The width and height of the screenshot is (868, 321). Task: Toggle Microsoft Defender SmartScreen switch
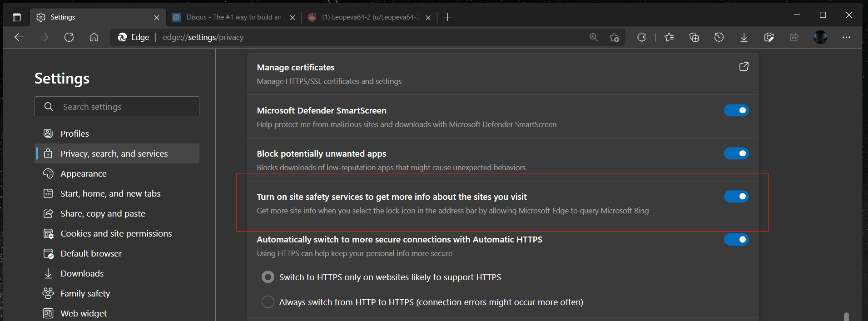(x=736, y=110)
